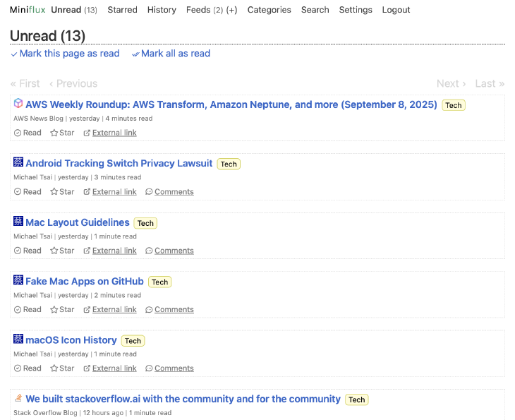Image resolution: width=515 pixels, height=420 pixels.
Task: Go to Miniflux home logo
Action: [28, 10]
